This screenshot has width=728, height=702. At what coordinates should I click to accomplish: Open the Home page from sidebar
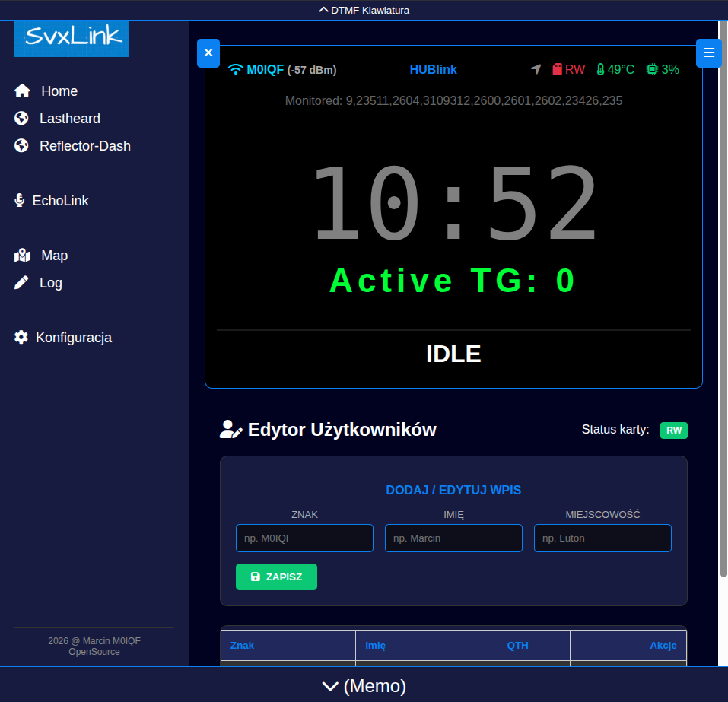(x=59, y=91)
